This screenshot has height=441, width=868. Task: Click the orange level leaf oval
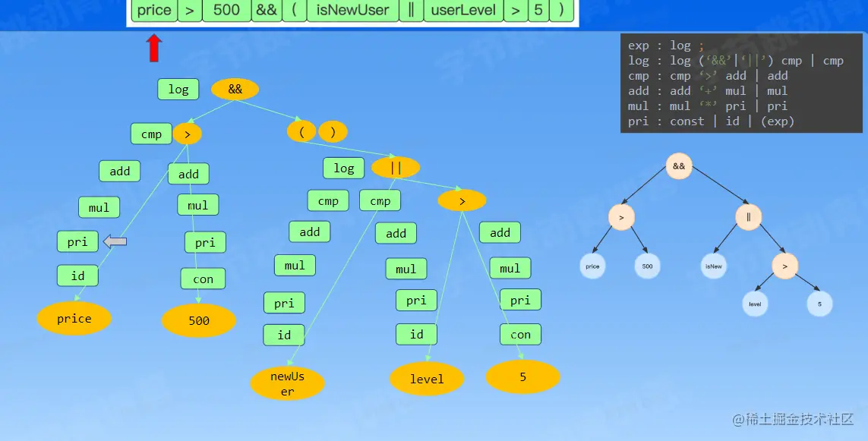coord(427,379)
